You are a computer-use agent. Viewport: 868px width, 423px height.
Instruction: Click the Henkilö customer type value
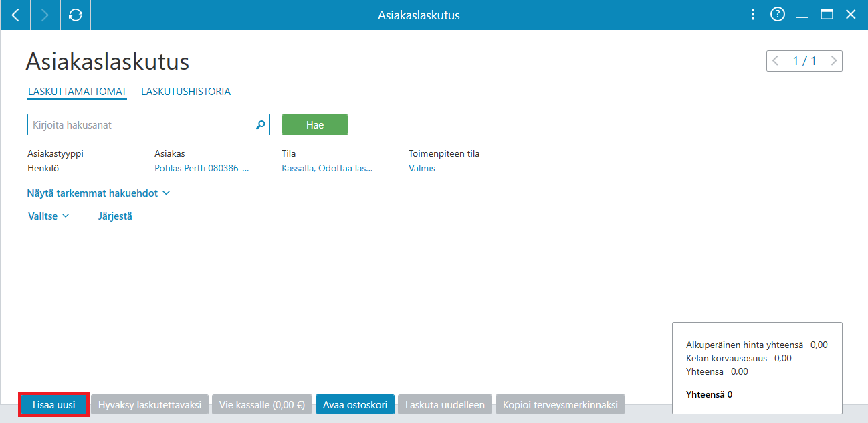pos(43,168)
